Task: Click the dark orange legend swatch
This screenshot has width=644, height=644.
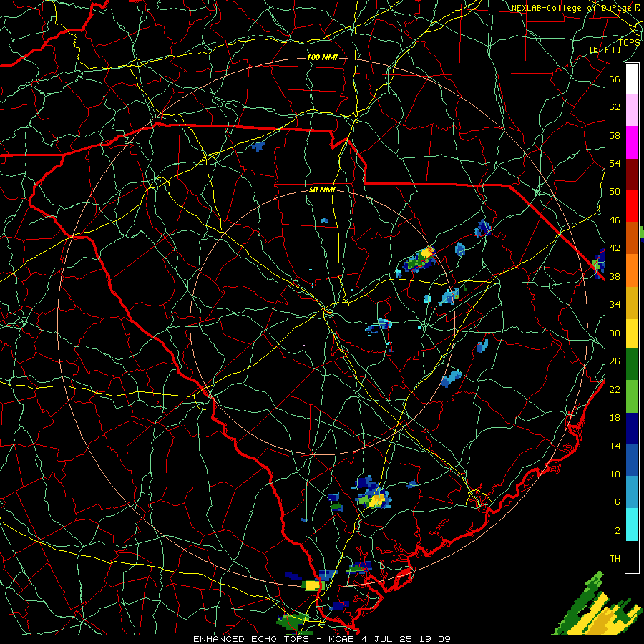Action: [632, 238]
